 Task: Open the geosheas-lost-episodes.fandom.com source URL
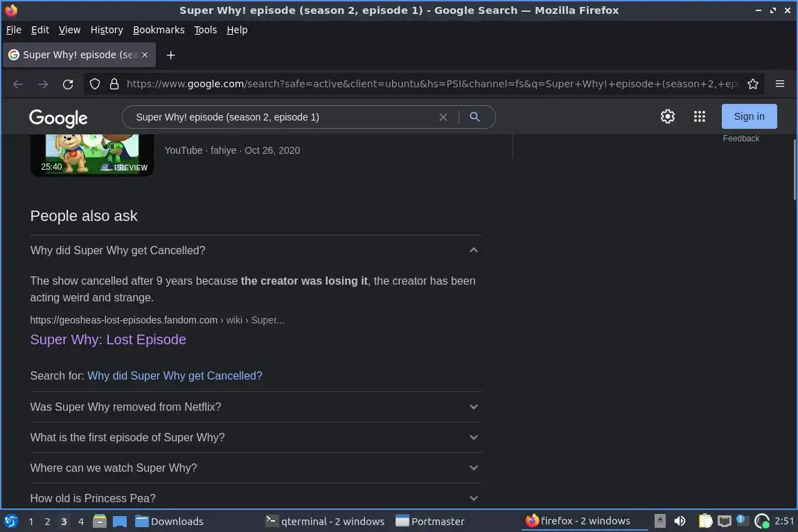pos(157,320)
